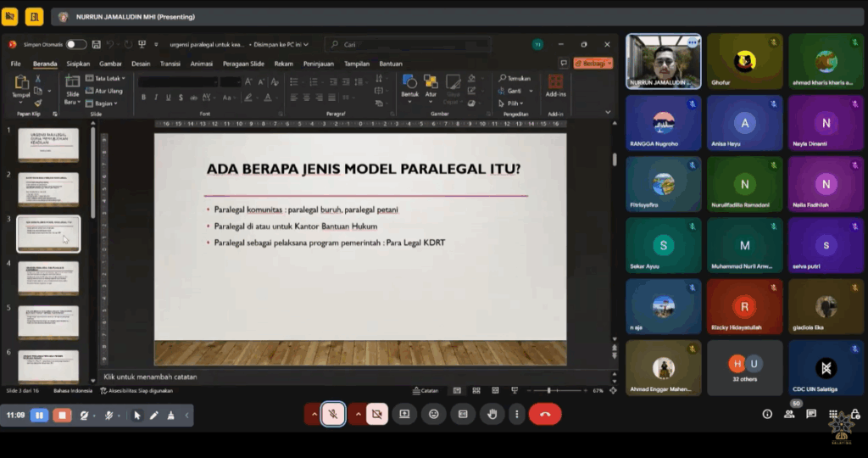Image resolution: width=868 pixels, height=458 pixels.
Task: Unmute the microphone button
Action: 333,415
